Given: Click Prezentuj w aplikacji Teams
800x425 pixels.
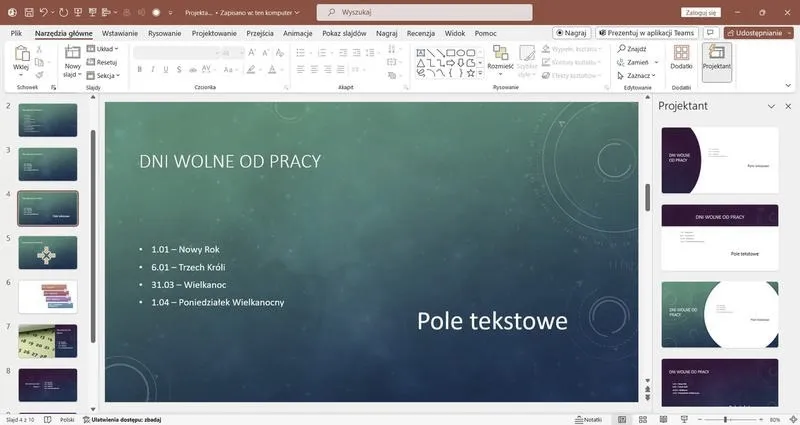Looking at the screenshot, I should click(x=646, y=33).
